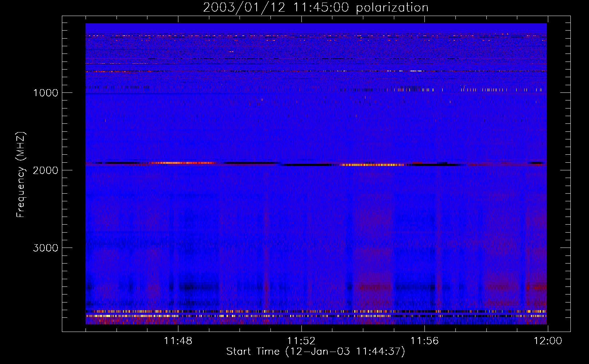Click the 11:48 time axis label
Screen dimensions: 589x364
click(178, 341)
